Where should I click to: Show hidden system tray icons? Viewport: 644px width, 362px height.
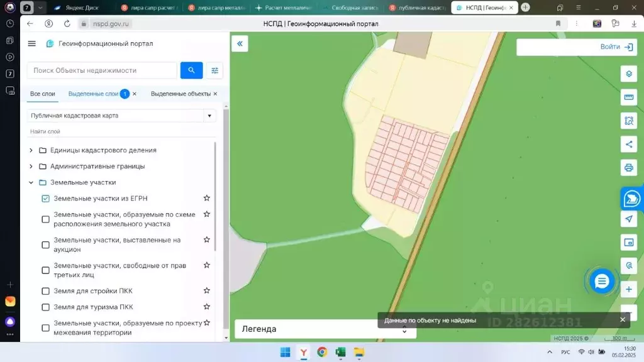click(x=550, y=352)
